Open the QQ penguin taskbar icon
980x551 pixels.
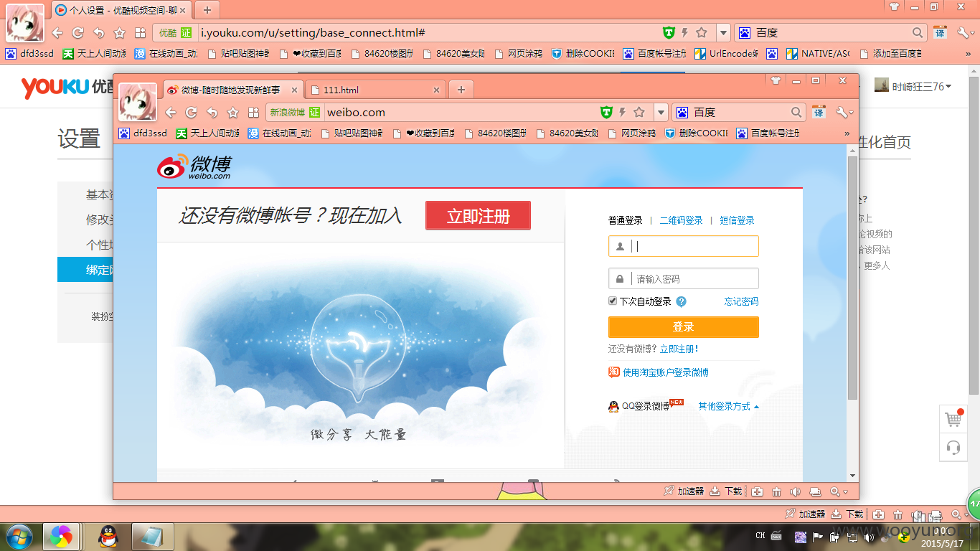coord(108,537)
